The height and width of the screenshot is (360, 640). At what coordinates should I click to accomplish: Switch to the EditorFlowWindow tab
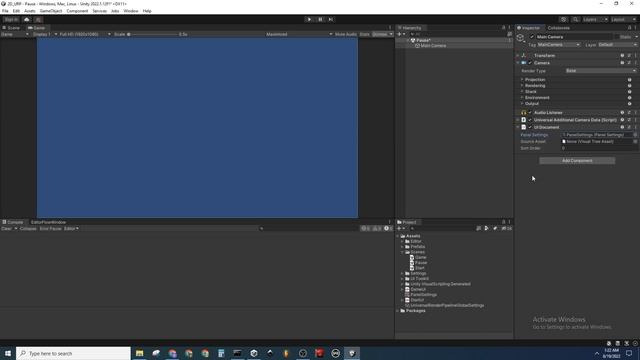pos(48,222)
